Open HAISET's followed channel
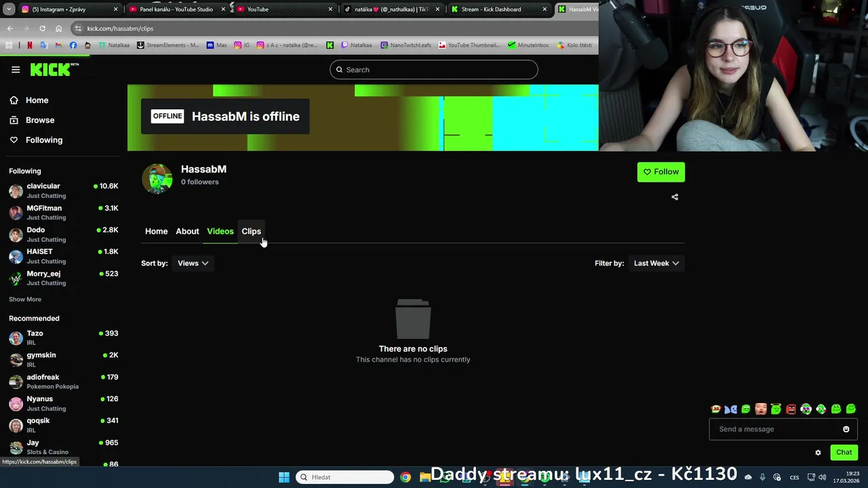The image size is (868, 488). [x=63, y=256]
